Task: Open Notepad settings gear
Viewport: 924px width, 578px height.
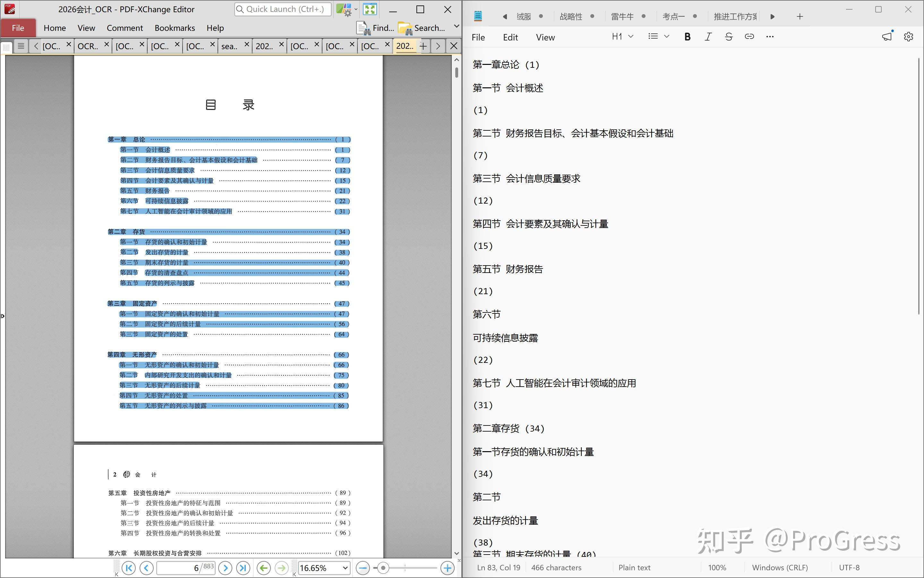Action: point(908,37)
